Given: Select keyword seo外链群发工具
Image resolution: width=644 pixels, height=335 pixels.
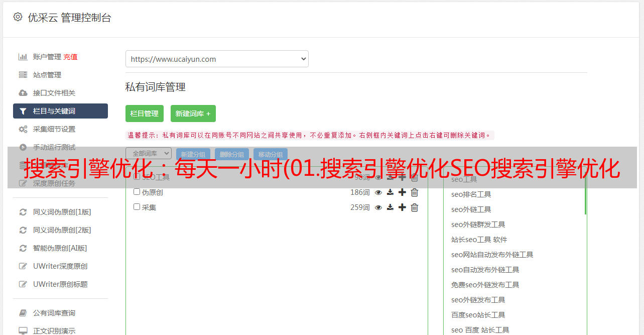Looking at the screenshot, I should (478, 225).
